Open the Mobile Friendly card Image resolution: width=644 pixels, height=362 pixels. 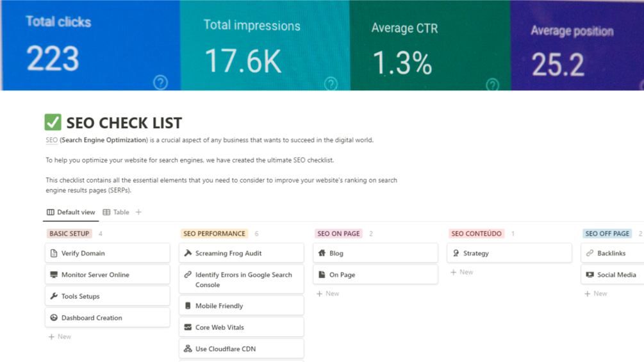click(x=241, y=306)
